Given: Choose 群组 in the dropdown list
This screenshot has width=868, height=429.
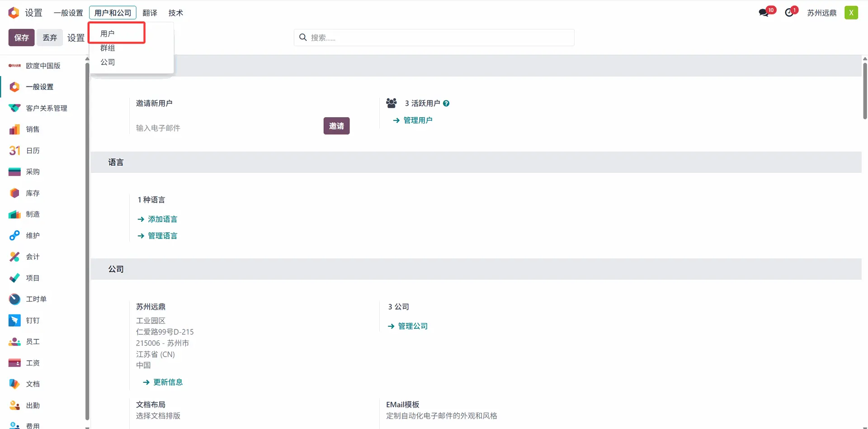Looking at the screenshot, I should click(x=108, y=48).
